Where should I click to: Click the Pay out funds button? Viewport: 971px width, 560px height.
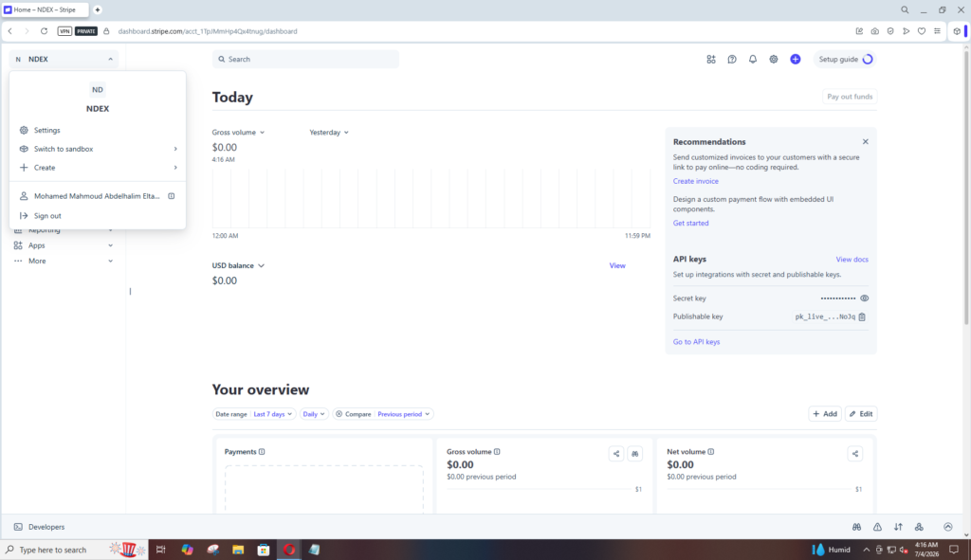850,97
